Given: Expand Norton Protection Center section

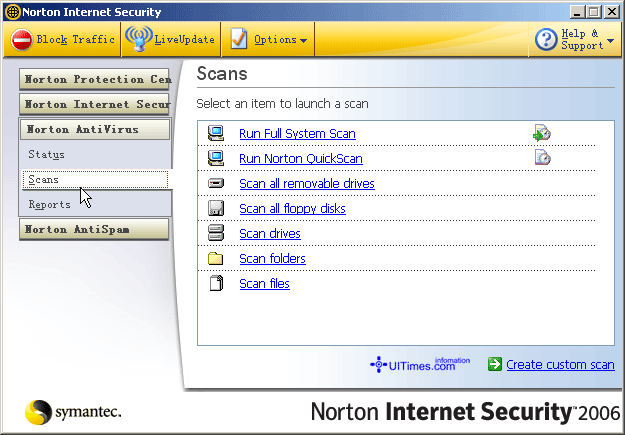Looking at the screenshot, I should 94,79.
